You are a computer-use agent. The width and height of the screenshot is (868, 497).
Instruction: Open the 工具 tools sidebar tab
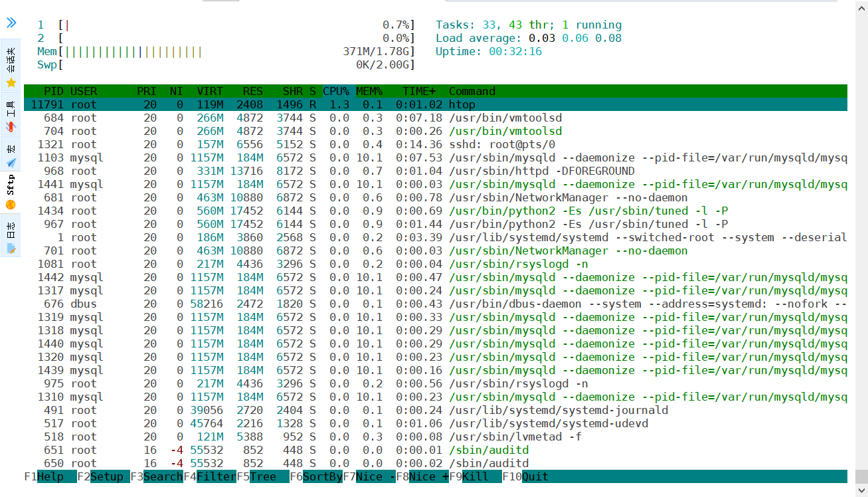click(11, 114)
